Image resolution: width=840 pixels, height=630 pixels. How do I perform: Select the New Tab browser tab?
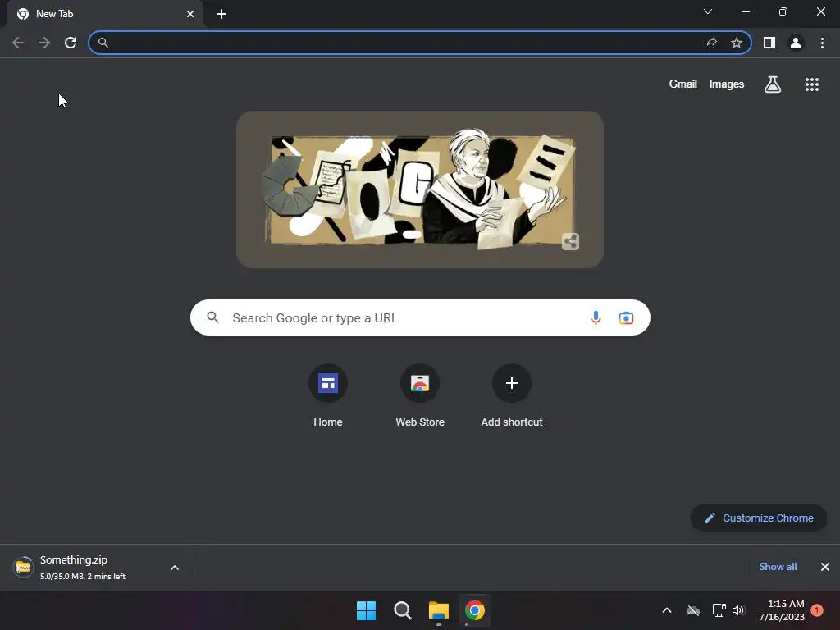pos(104,14)
